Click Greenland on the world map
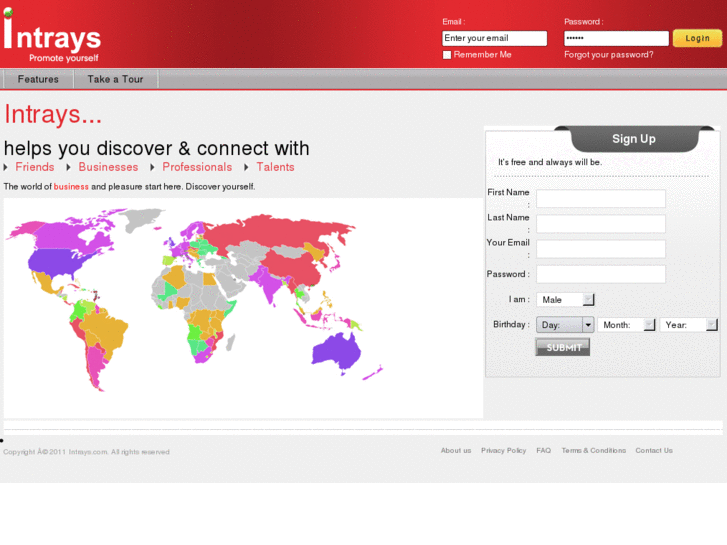The height and width of the screenshot is (545, 727). pos(141,218)
